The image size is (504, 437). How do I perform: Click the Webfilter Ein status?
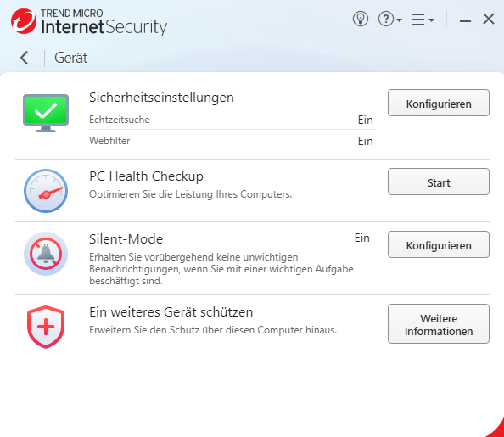366,141
